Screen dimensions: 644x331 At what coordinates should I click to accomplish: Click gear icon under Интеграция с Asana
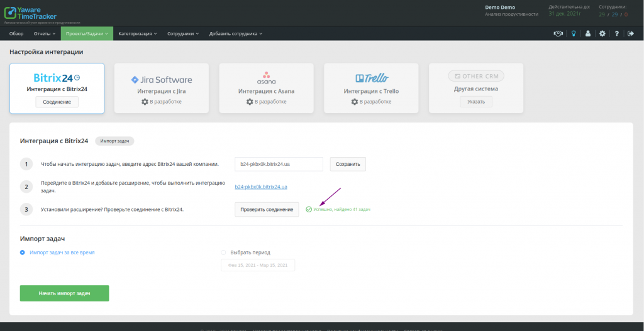[x=249, y=102]
